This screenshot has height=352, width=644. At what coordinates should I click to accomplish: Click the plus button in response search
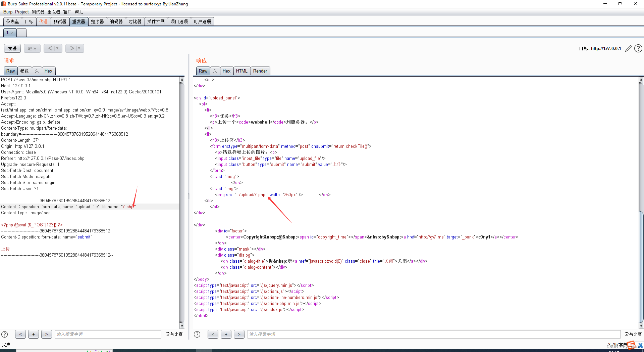coord(226,334)
